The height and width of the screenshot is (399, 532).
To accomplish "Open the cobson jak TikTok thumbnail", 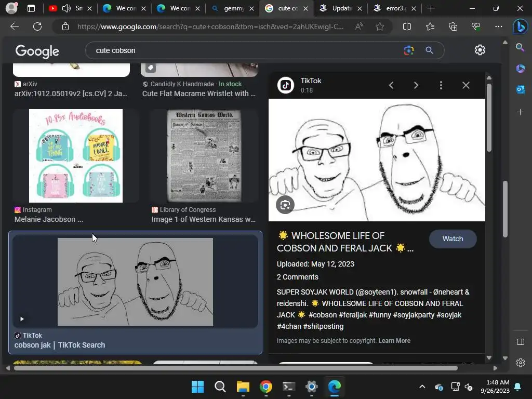I will point(136,282).
